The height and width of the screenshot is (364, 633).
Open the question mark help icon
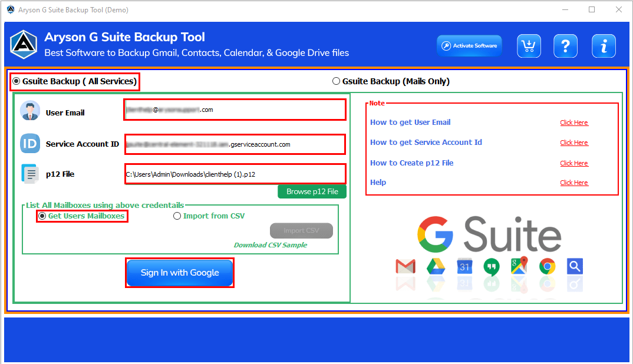pos(565,46)
